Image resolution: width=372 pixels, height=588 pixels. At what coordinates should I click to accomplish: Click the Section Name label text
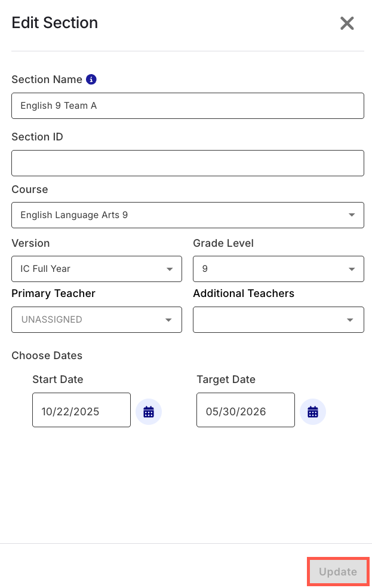47,79
